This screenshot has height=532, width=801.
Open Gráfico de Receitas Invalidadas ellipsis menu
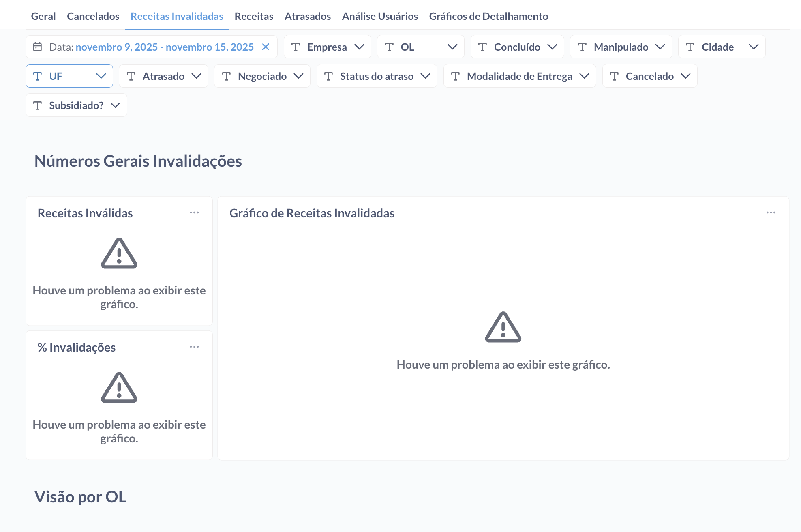771,212
